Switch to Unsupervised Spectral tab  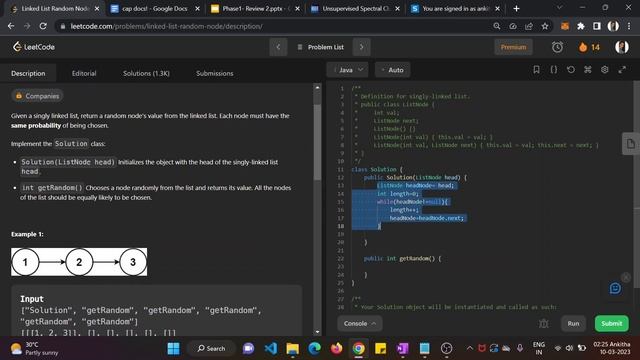355,9
